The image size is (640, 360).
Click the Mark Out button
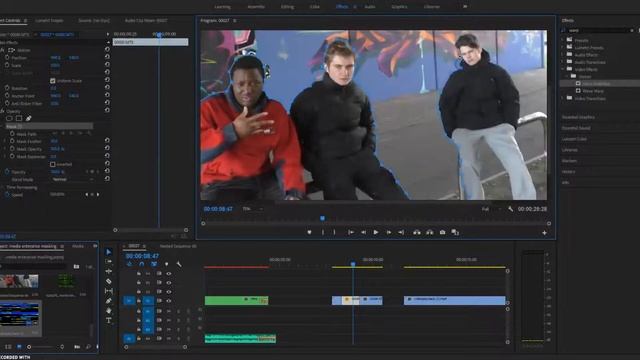pos(334,232)
